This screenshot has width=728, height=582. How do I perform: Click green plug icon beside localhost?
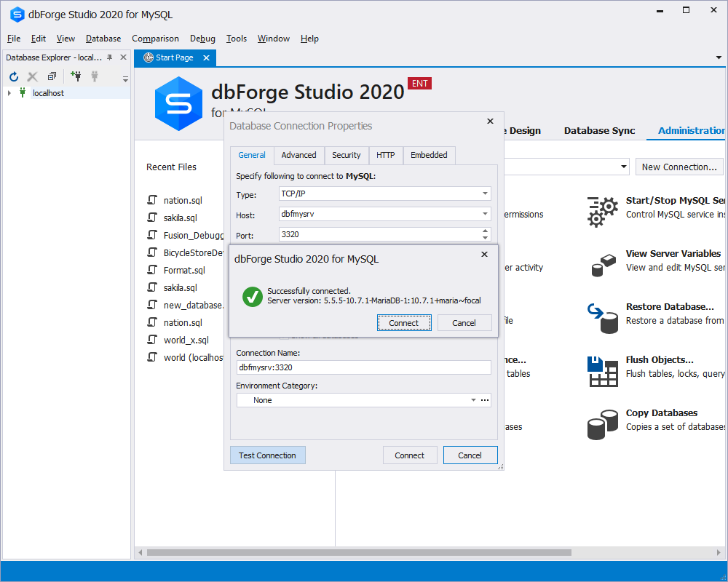[x=23, y=93]
